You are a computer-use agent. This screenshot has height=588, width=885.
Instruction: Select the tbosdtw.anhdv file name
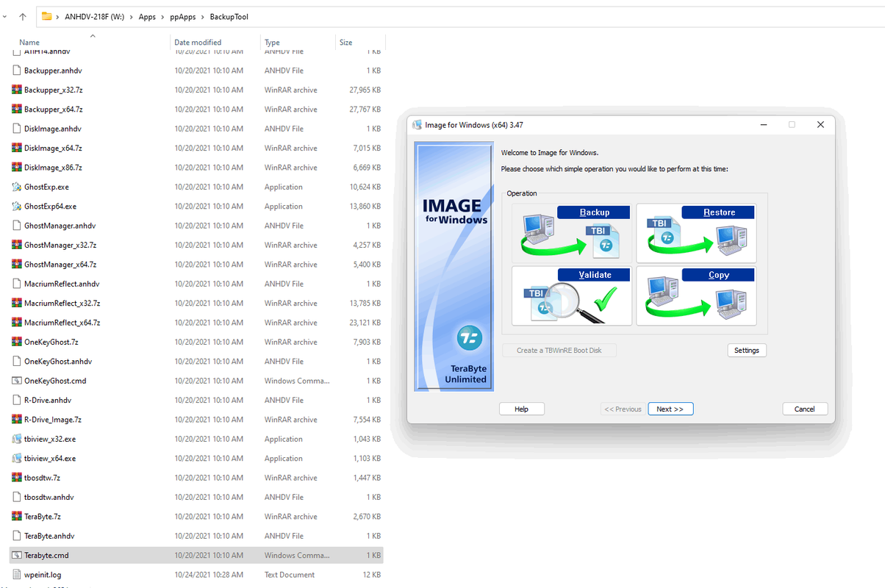[x=49, y=498]
